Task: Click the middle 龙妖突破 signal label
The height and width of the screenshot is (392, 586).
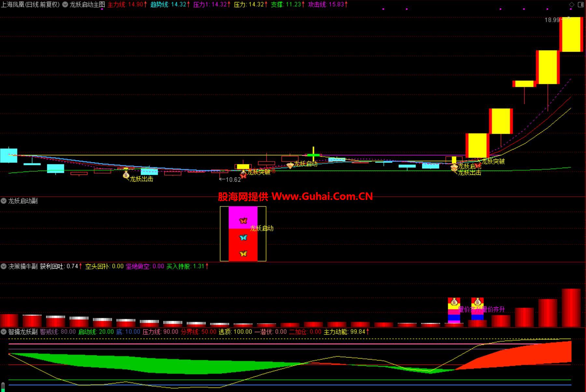Action: click(x=259, y=172)
